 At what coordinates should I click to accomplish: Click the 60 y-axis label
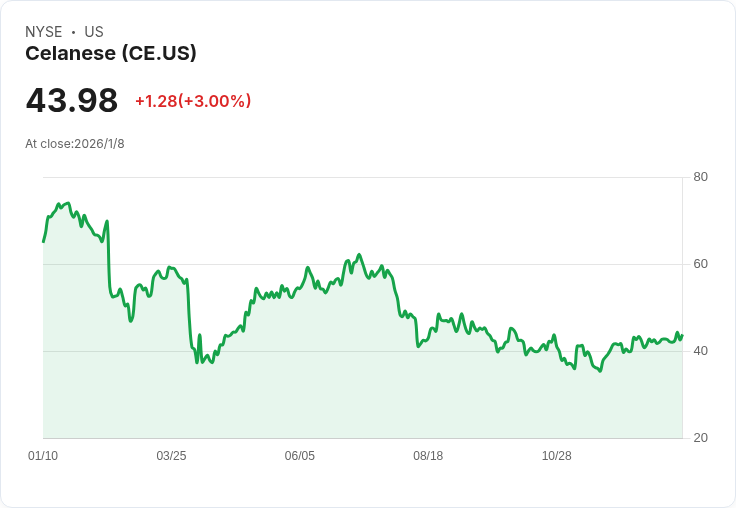click(x=701, y=264)
